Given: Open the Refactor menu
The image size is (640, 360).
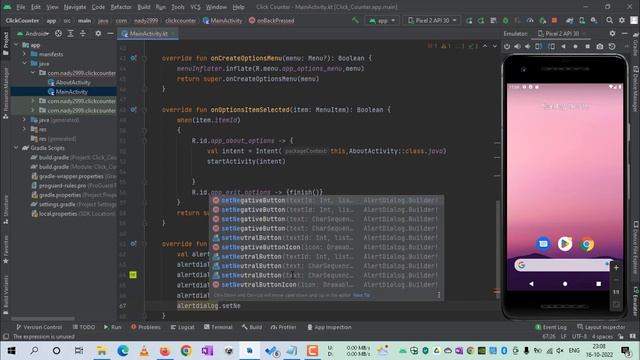Looking at the screenshot, I should pos(121,7).
